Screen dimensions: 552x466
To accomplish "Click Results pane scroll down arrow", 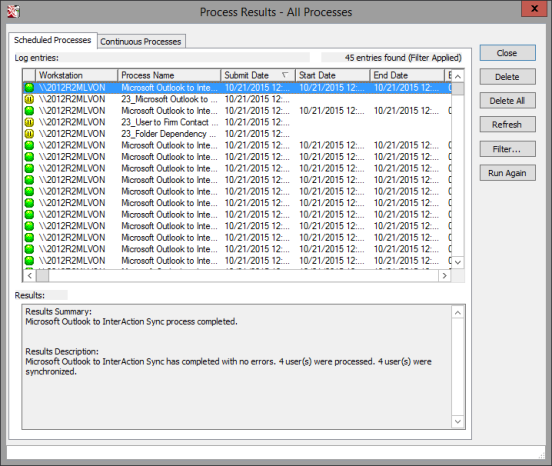I will [458, 422].
